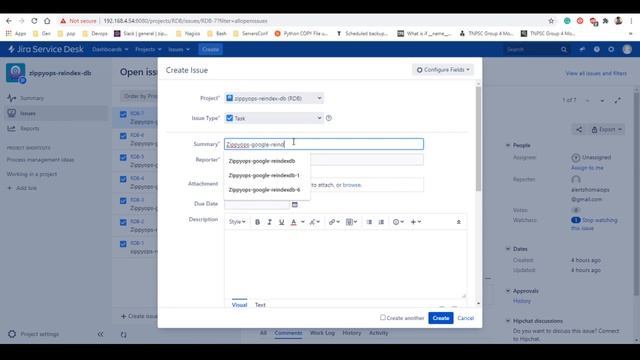This screenshot has height=360, width=640.
Task: Open the Due Date calendar picker
Action: pyautogui.click(x=295, y=204)
